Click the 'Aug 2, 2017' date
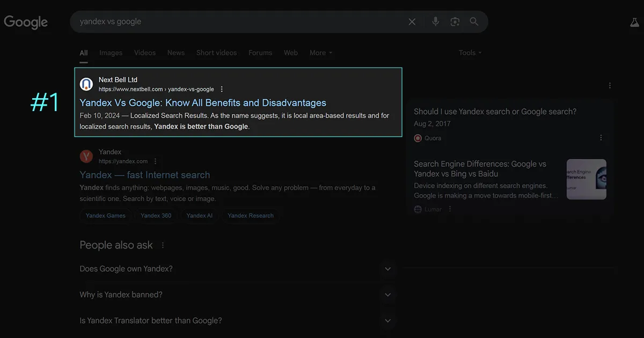The height and width of the screenshot is (338, 644). [x=432, y=123]
